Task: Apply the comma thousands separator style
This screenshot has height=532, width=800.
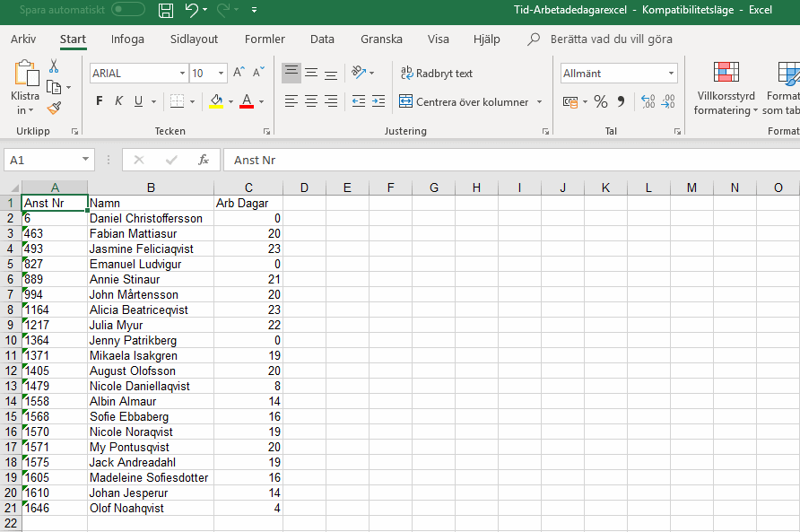Action: click(x=621, y=101)
